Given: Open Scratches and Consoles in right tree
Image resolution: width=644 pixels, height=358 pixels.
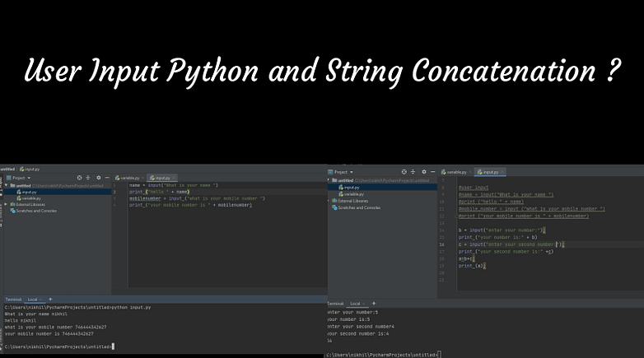Looking at the screenshot, I should [x=356, y=207].
